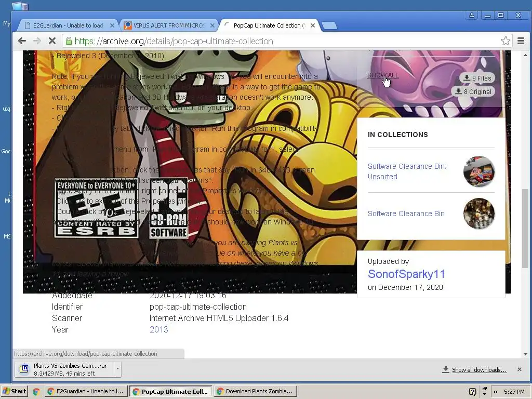
Task: Close the PopCap Ultimate Collection tab
Action: 313,25
